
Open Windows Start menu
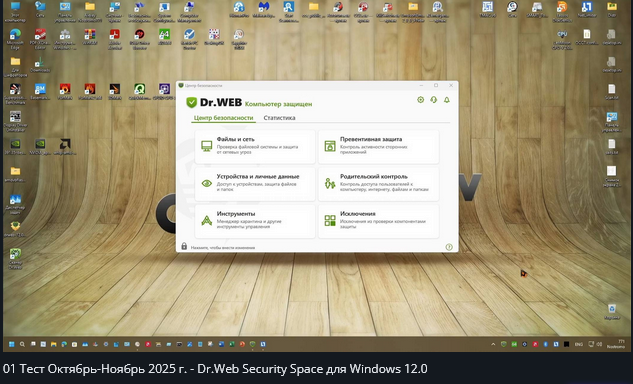click(x=12, y=344)
